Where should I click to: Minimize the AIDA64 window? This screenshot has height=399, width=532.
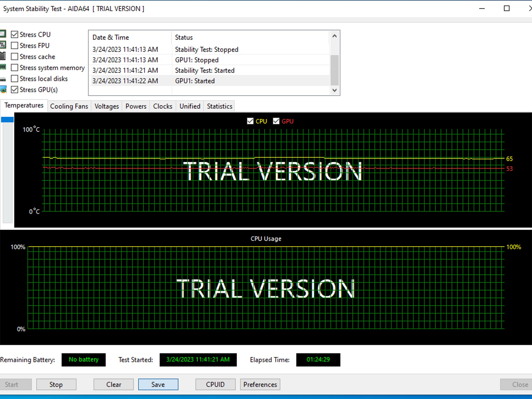click(x=482, y=9)
